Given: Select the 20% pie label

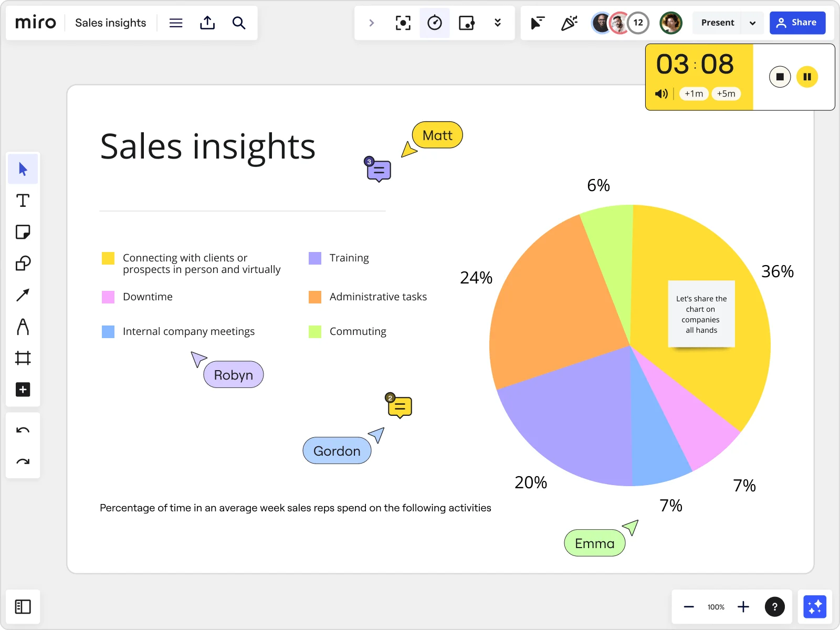Looking at the screenshot, I should [x=531, y=482].
